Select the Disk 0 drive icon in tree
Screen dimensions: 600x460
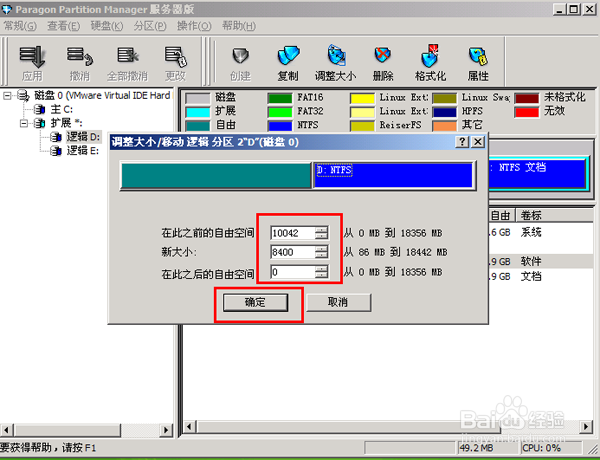coord(24,95)
